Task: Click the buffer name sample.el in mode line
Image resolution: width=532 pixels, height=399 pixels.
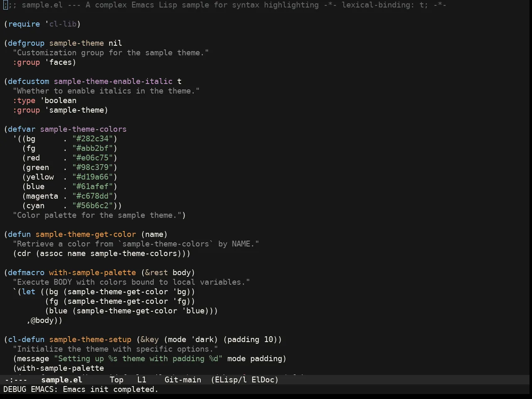Action: (x=62, y=379)
